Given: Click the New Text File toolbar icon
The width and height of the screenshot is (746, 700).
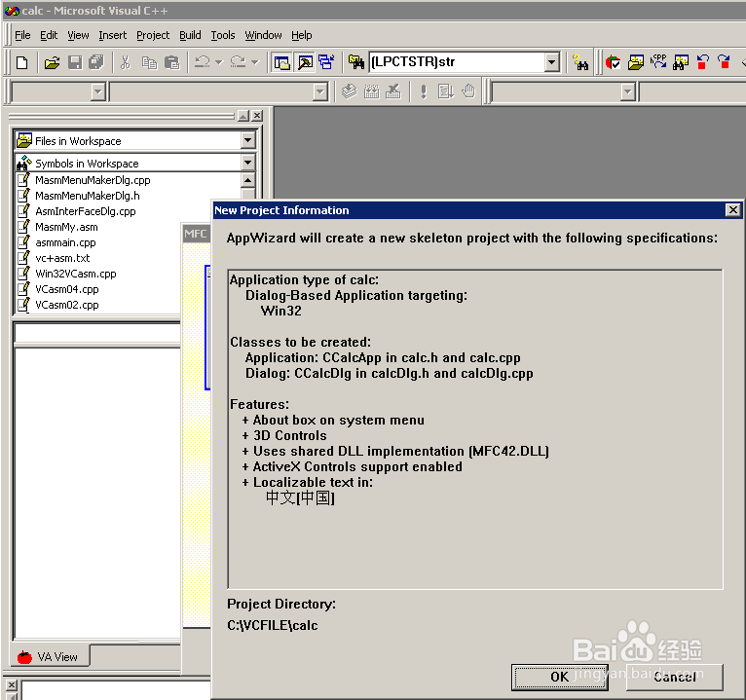Looking at the screenshot, I should tap(21, 62).
